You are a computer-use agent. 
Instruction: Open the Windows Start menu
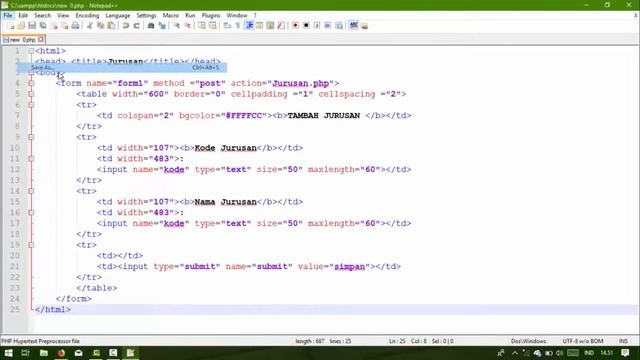pyautogui.click(x=8, y=353)
